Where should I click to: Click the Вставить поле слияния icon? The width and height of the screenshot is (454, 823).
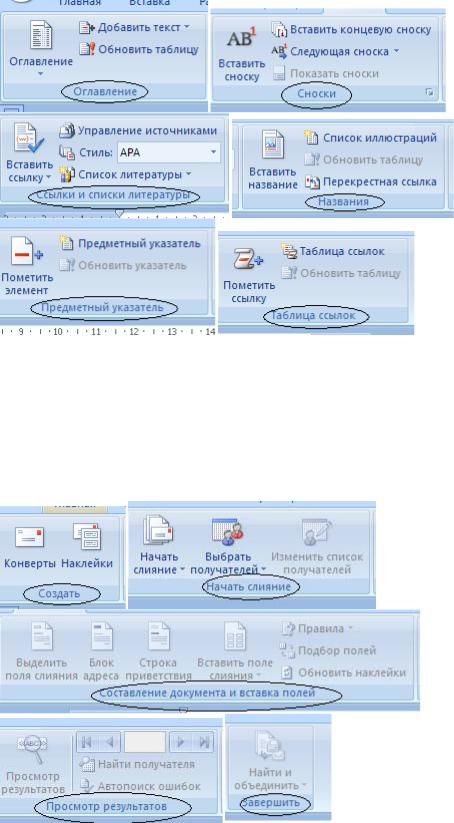click(x=235, y=636)
